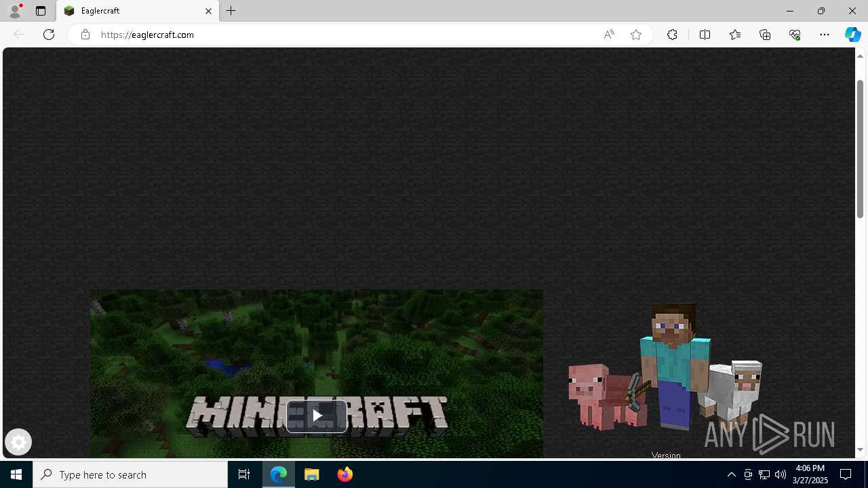Refresh the Eaglercraft page
This screenshot has width=868, height=488.
coord(49,35)
